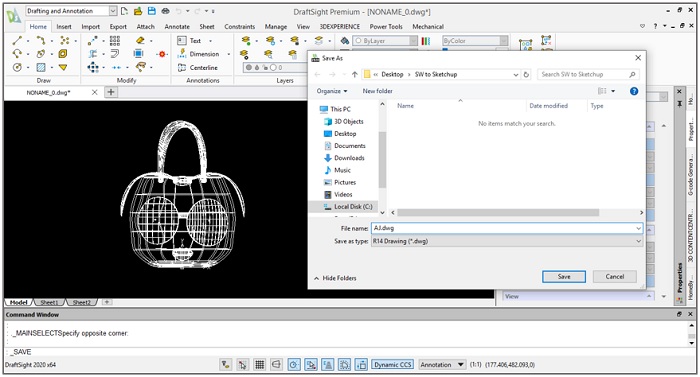This screenshot has width=700, height=377.
Task: Click the New document icon in quick access
Action: click(x=125, y=11)
